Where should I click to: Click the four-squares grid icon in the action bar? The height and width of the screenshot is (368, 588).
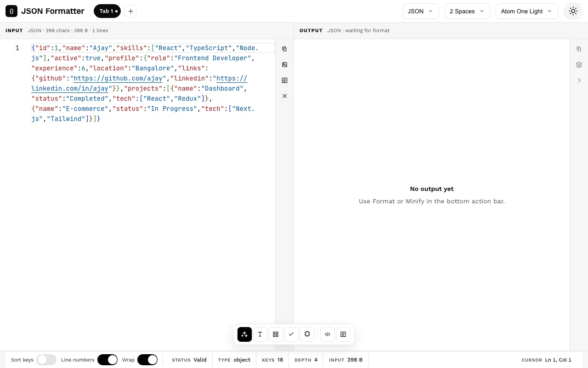(x=276, y=334)
